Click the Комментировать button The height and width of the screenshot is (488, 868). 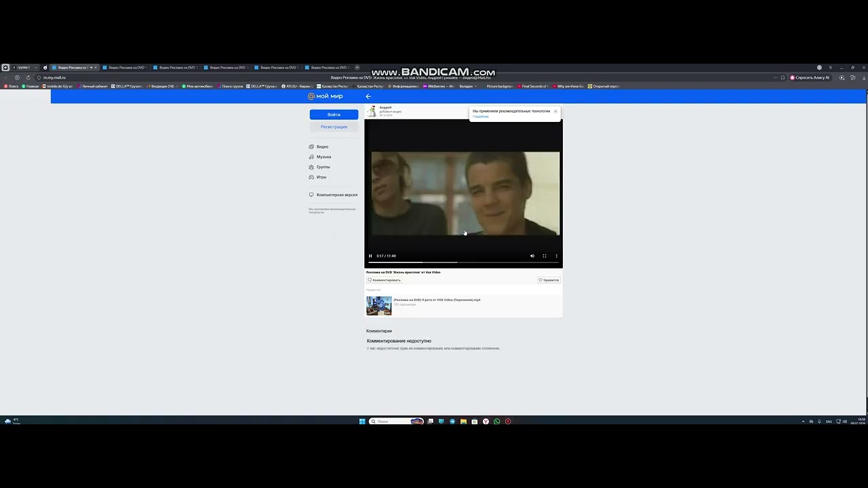click(x=384, y=280)
